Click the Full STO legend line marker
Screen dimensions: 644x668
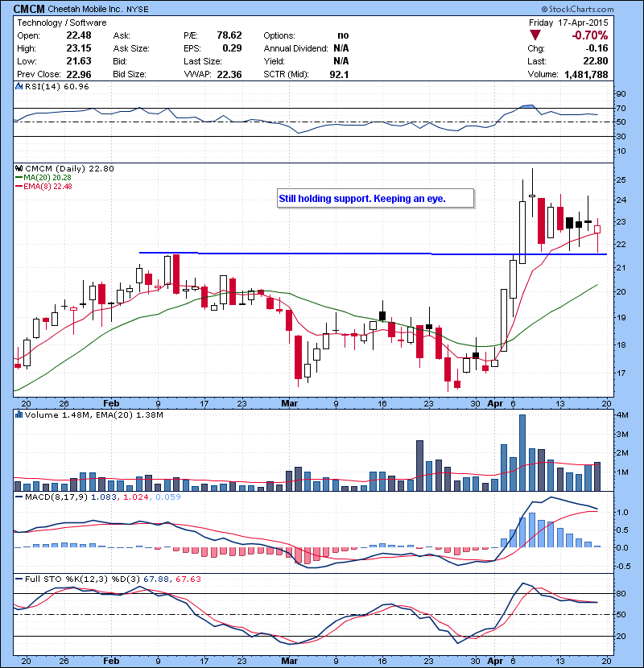[19, 579]
